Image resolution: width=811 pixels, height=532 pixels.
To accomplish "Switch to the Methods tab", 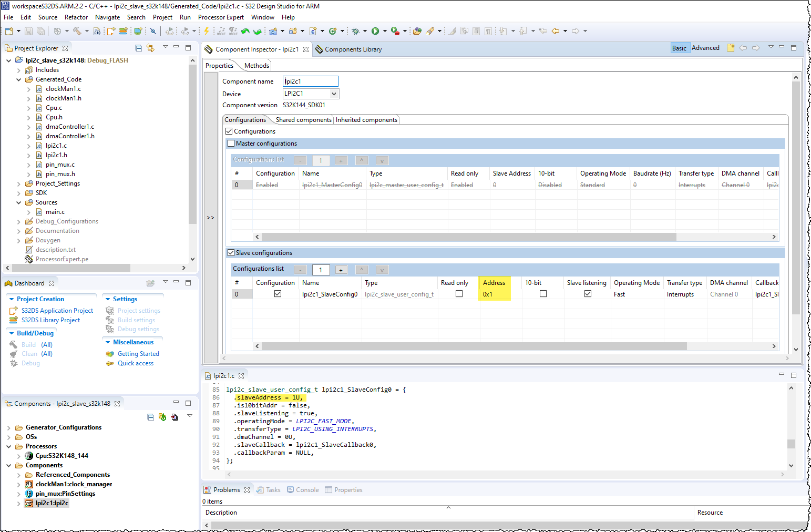I will tap(256, 66).
